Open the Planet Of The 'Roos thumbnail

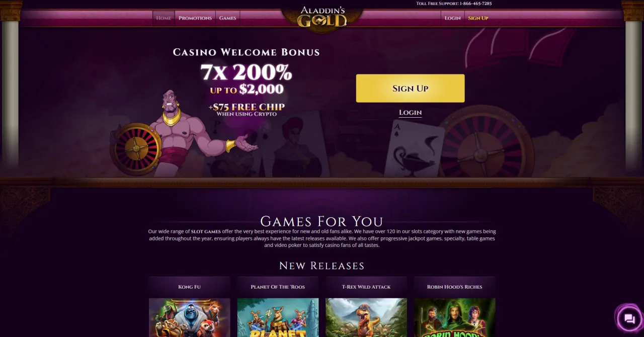point(278,317)
